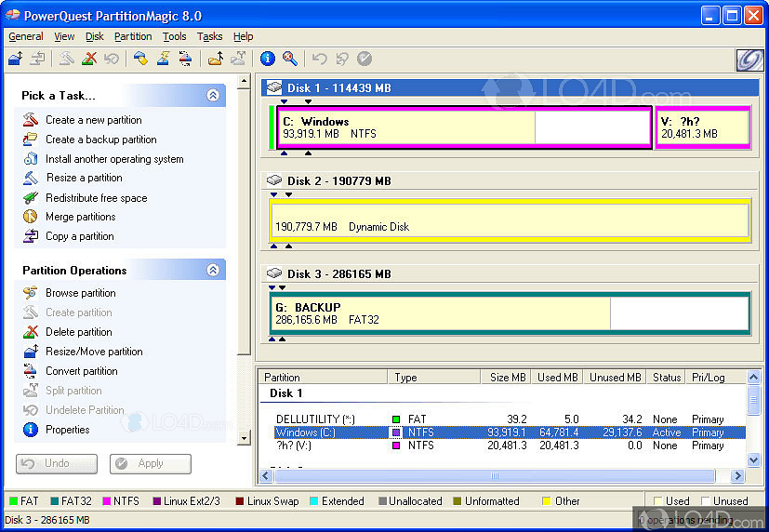Click the icon beside Merge partitions
The height and width of the screenshot is (532, 769).
(31, 216)
